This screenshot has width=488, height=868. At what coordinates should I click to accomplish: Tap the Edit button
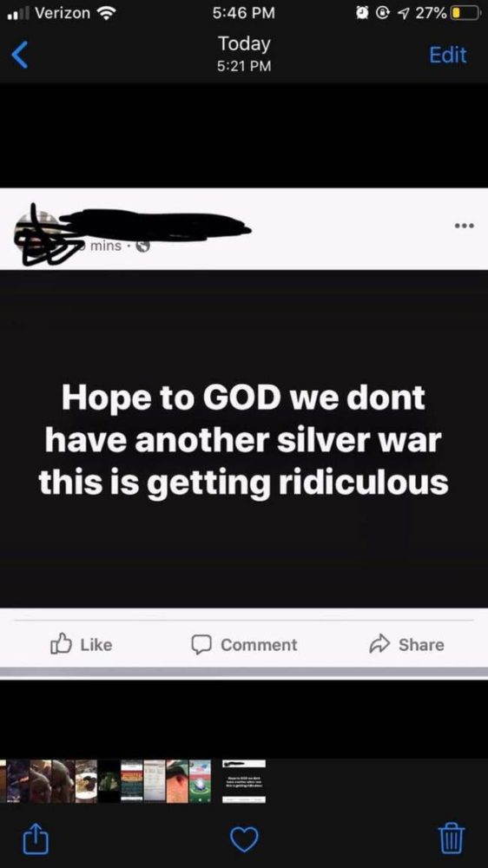(x=447, y=55)
